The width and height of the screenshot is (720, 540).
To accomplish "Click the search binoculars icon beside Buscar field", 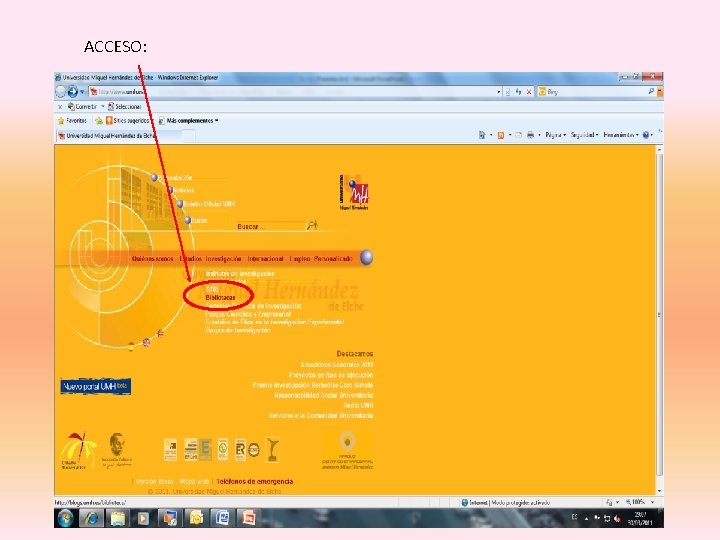I will coord(312,225).
